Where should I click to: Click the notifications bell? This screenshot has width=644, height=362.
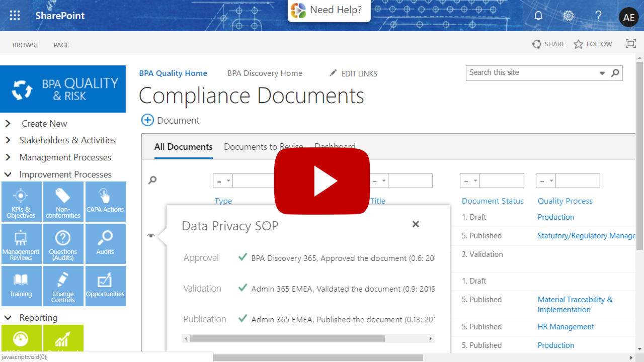click(x=538, y=16)
